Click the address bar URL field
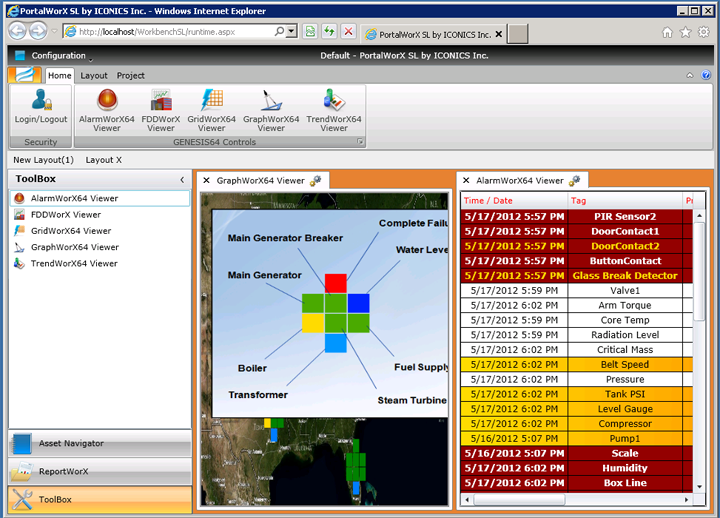 click(174, 31)
